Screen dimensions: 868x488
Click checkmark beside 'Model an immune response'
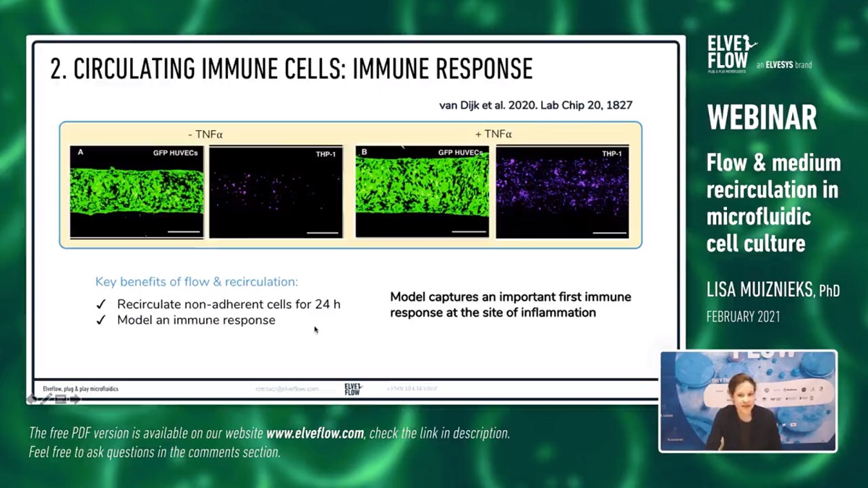point(101,320)
